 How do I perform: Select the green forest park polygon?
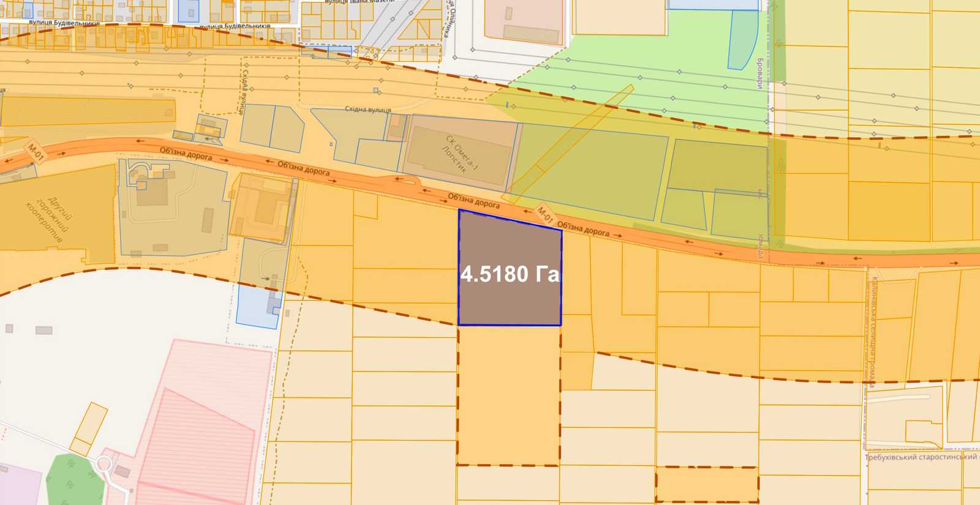pos(75,479)
